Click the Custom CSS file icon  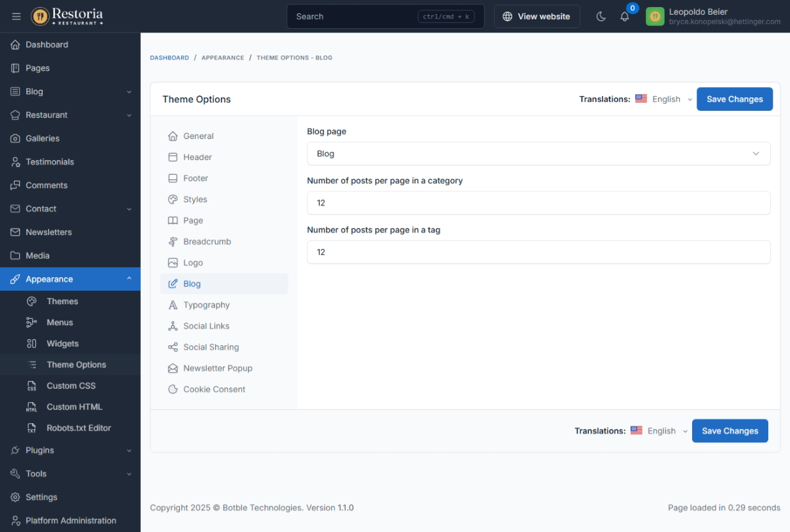click(32, 386)
